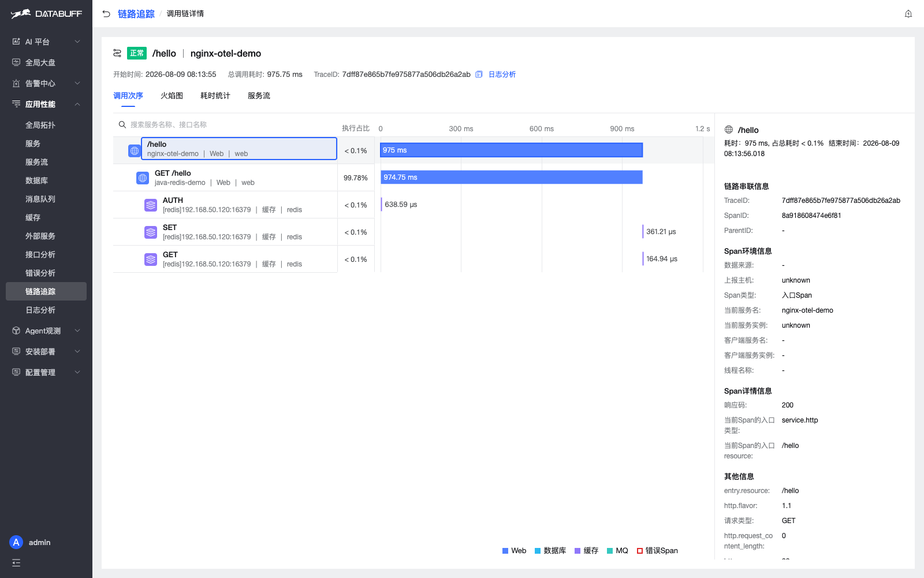Screen dimensions: 924x578
Task: Open the notification bell icon
Action: tap(908, 14)
